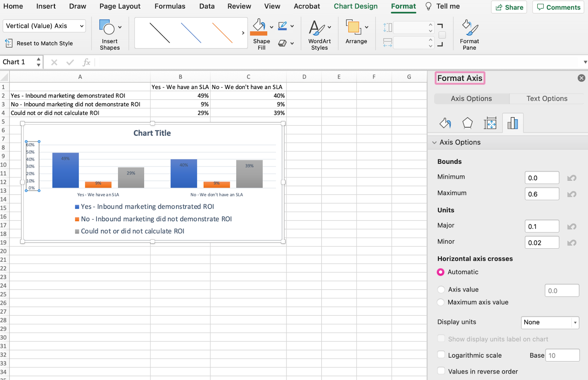Click the insert function fx icon
588x380 pixels.
tap(86, 62)
